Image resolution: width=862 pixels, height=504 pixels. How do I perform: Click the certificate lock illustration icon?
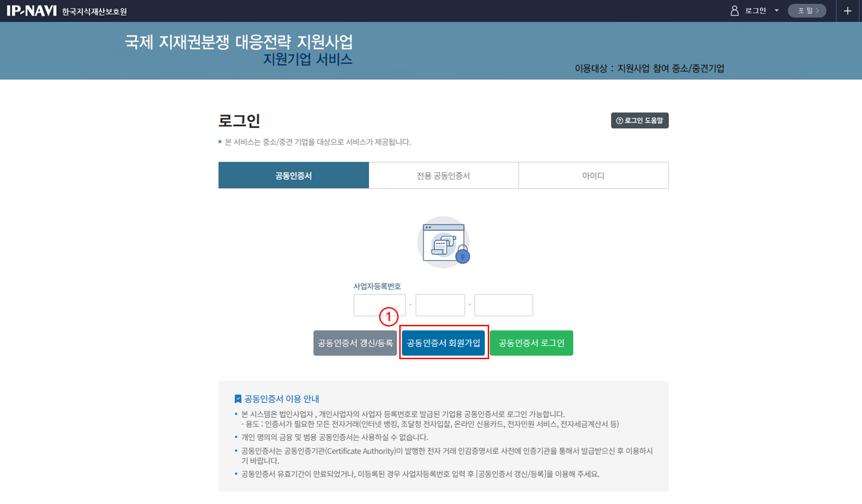tap(443, 243)
